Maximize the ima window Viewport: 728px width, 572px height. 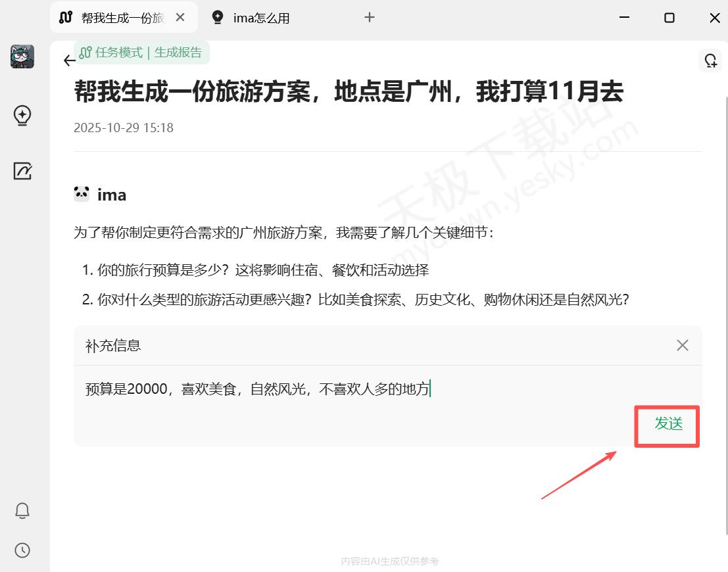click(x=669, y=18)
